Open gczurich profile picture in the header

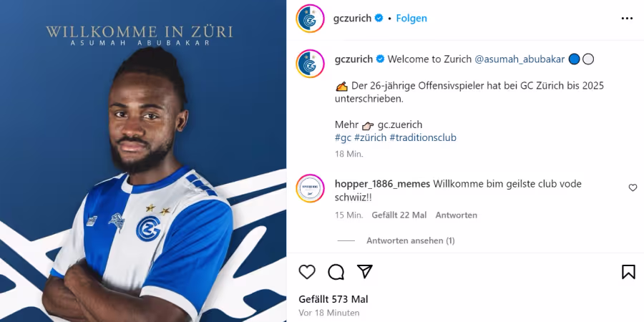310,19
